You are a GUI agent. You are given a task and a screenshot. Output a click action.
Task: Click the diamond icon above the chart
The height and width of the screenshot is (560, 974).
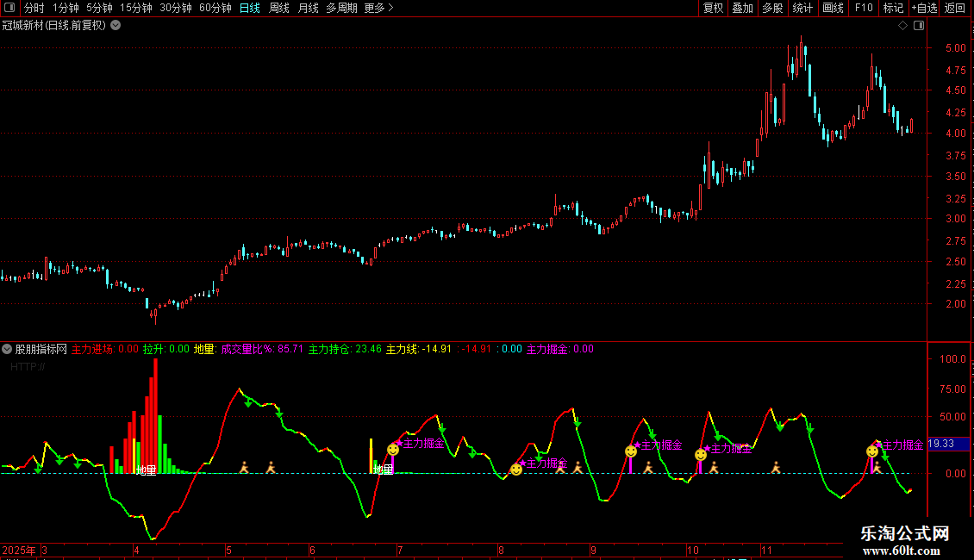903,26
